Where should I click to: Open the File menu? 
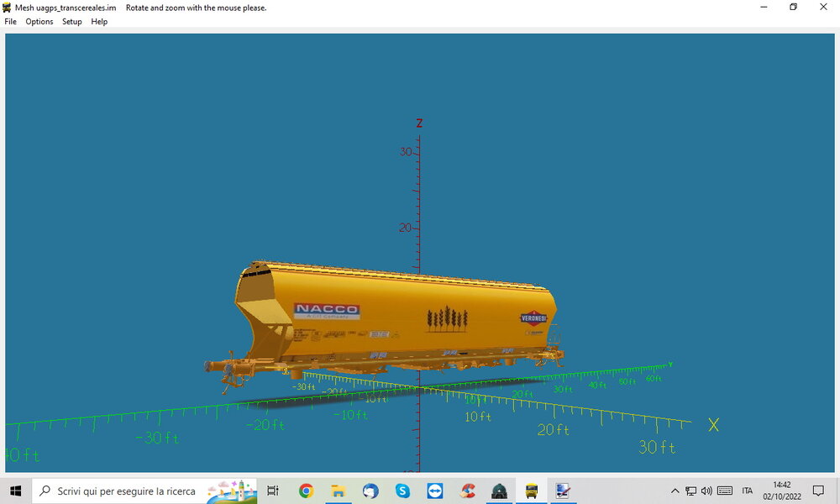pyautogui.click(x=10, y=22)
